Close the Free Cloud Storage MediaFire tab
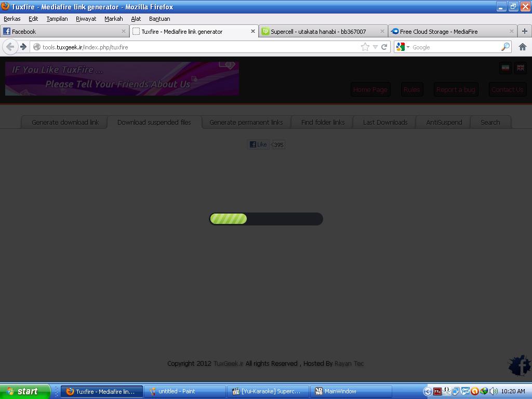The height and width of the screenshot is (399, 532). point(511,31)
